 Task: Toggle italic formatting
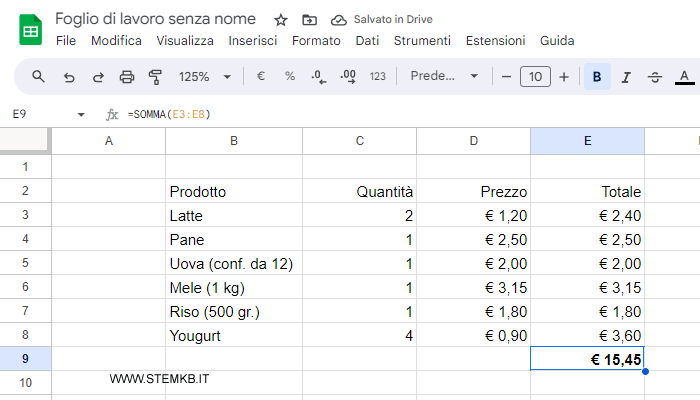point(626,77)
